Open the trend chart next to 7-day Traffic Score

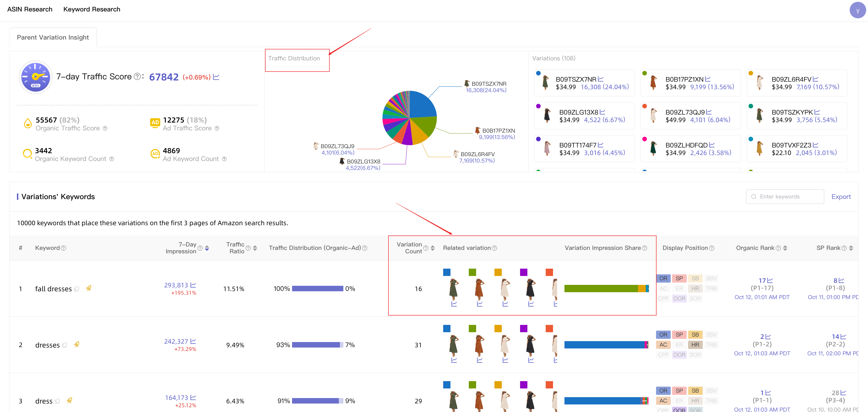coord(216,77)
